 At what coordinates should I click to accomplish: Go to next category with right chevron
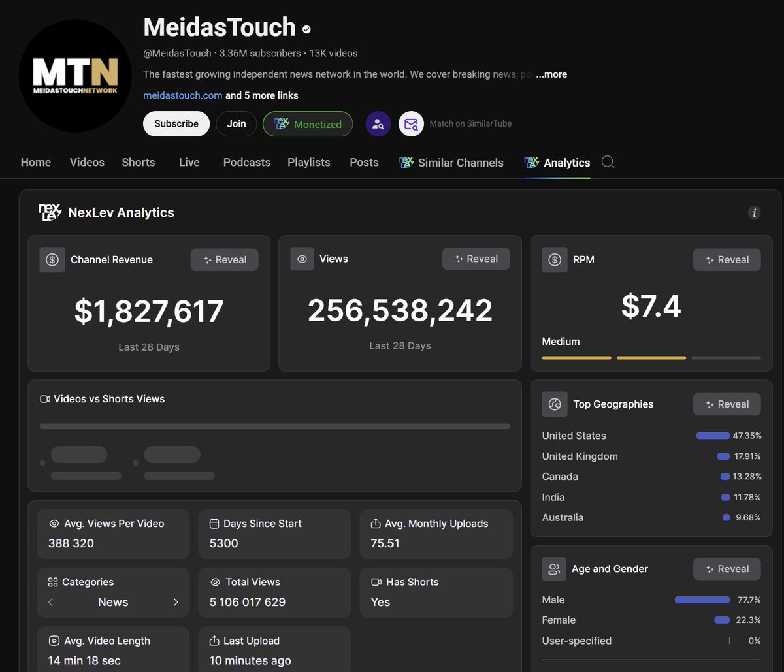(176, 602)
